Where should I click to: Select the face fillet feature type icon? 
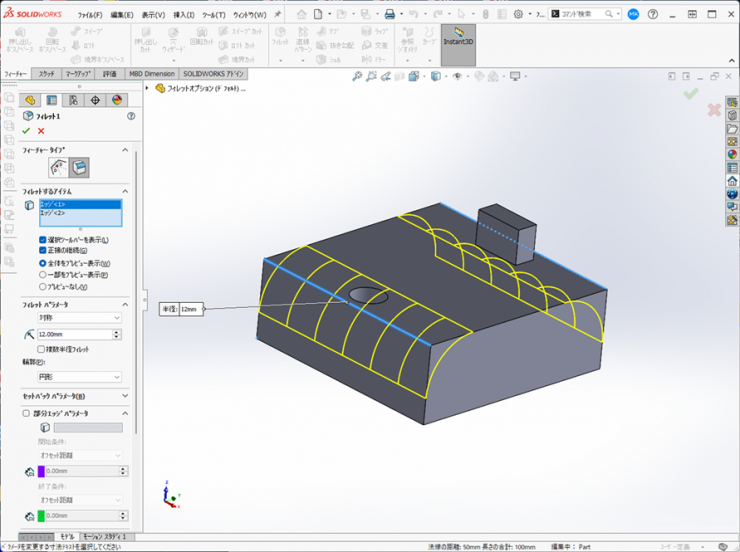(80, 167)
